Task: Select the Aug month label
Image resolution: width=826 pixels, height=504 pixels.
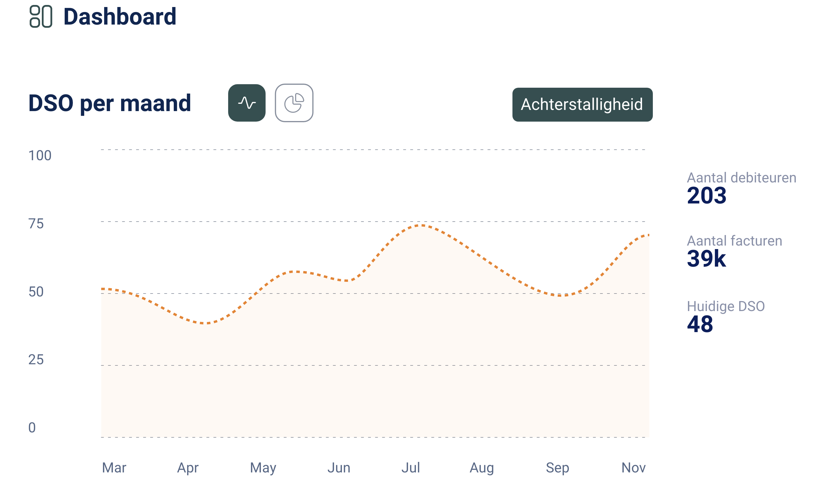Action: pos(481,467)
